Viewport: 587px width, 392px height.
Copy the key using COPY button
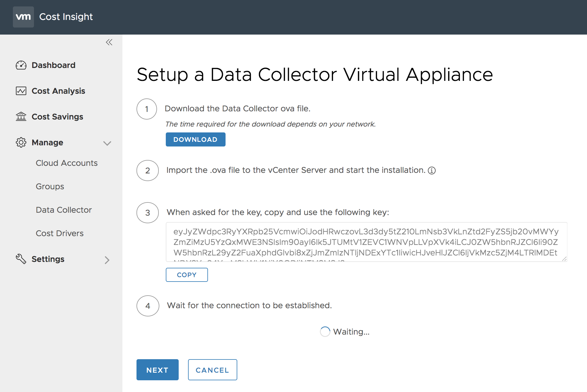coord(187,275)
